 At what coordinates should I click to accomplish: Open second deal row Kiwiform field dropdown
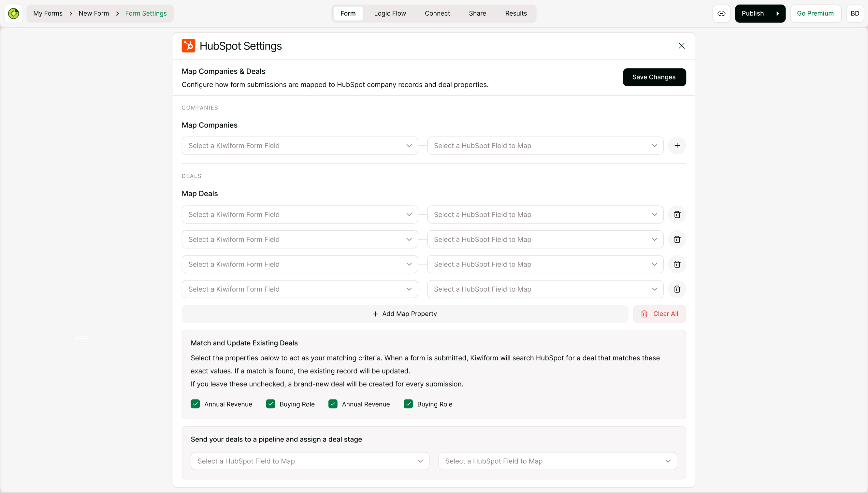tap(300, 239)
